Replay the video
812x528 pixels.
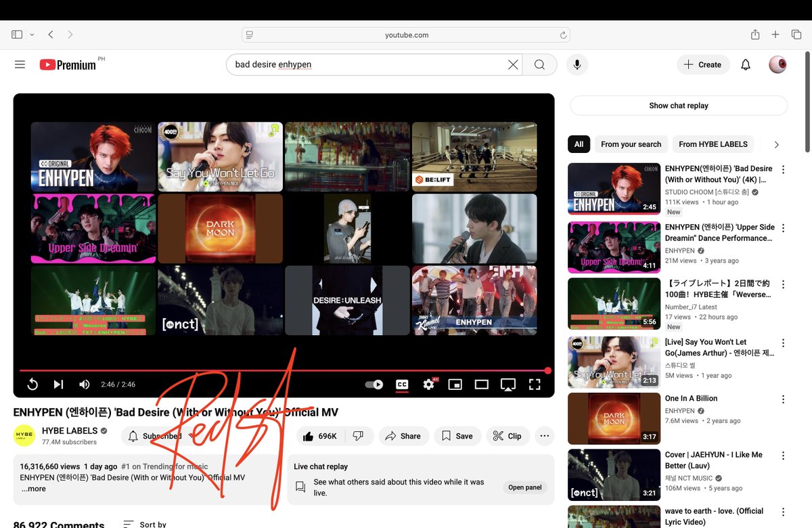32,384
